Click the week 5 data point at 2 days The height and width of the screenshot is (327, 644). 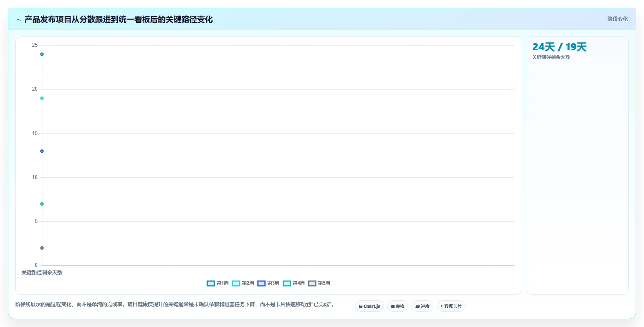tap(42, 248)
